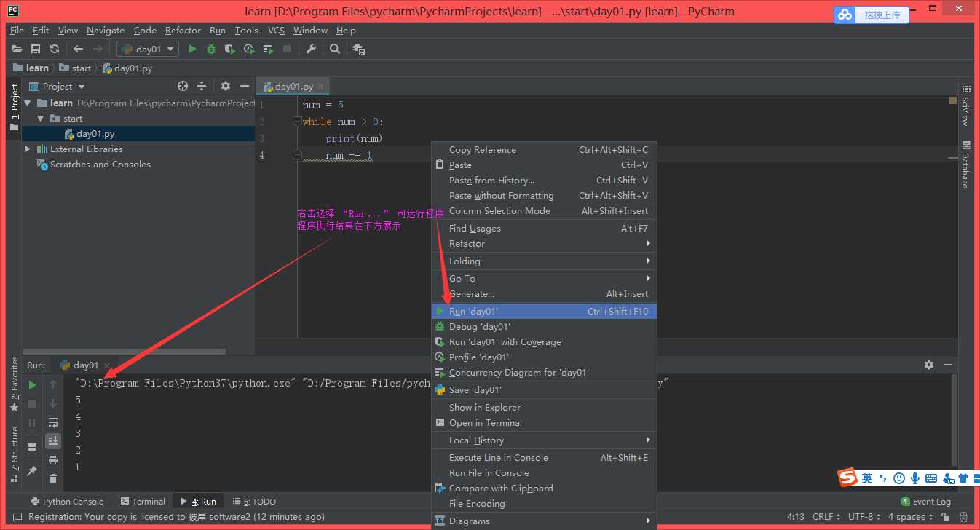Image resolution: width=980 pixels, height=530 pixels.
Task: Click the Collapse All icon in the Project panel
Action: pos(202,86)
